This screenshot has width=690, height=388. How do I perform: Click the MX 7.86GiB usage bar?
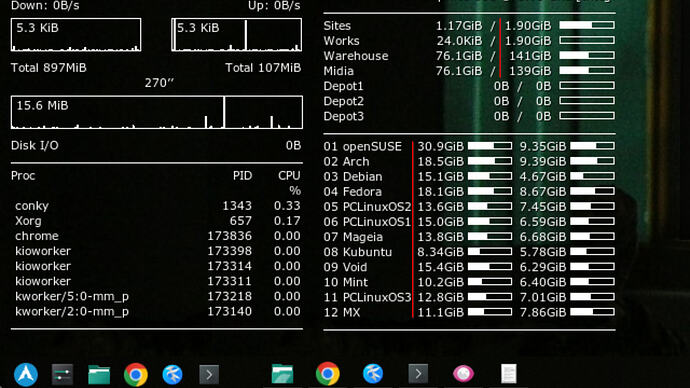592,312
